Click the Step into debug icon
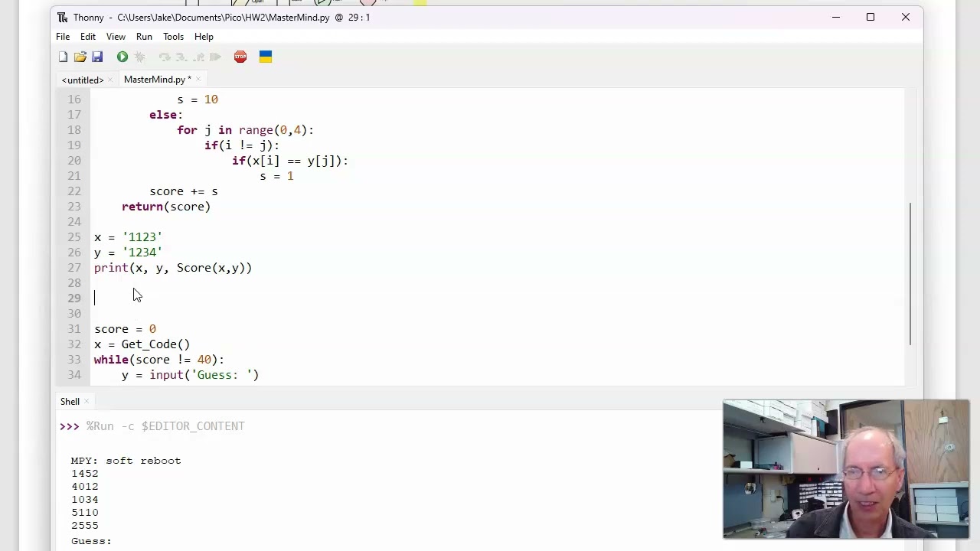The width and height of the screenshot is (980, 551). 181,57
